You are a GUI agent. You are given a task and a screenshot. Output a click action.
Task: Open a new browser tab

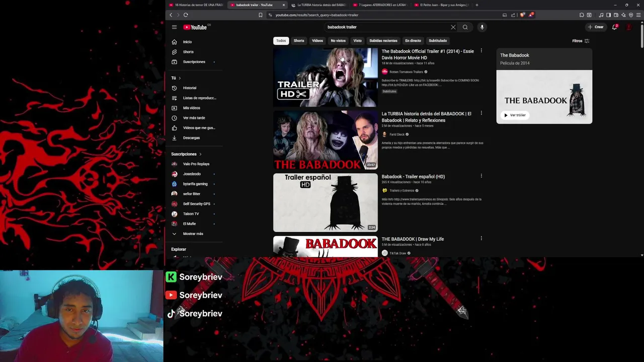476,5
